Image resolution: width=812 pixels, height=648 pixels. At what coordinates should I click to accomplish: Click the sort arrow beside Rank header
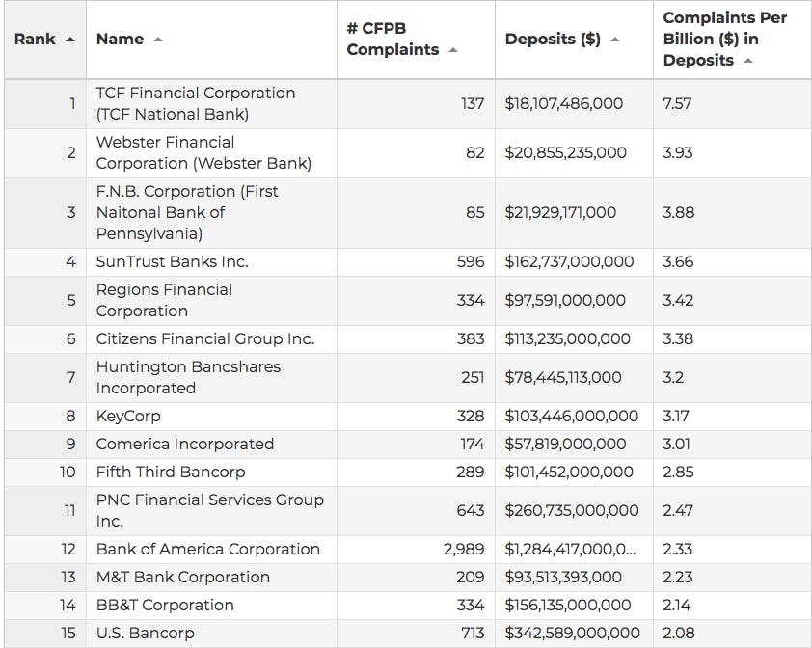(x=69, y=40)
